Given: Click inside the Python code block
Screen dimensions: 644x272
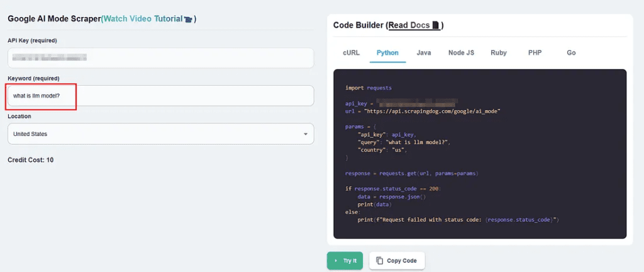Looking at the screenshot, I should point(479,154).
